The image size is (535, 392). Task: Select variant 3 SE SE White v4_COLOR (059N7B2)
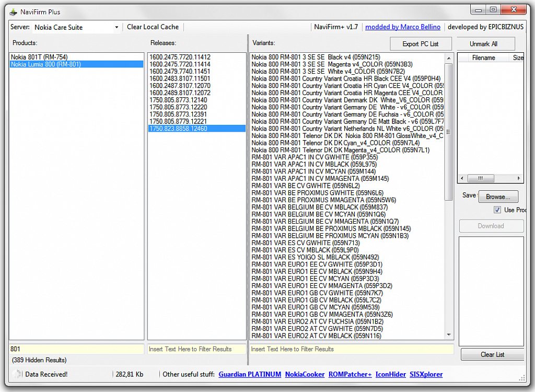pyautogui.click(x=347, y=72)
